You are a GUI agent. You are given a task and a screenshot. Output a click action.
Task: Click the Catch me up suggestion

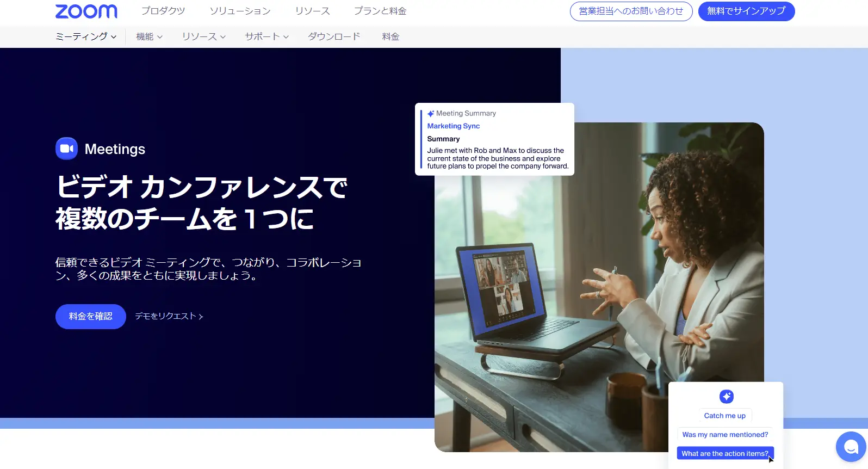click(x=724, y=416)
